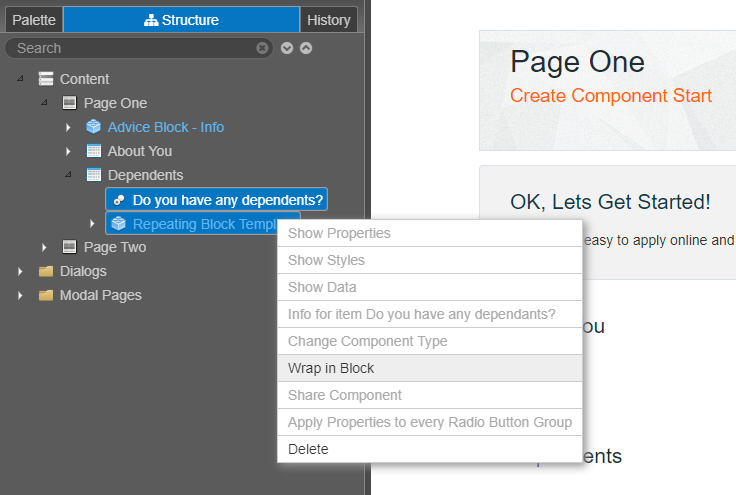Click the search previous up-arrow icon
Image resolution: width=736 pixels, height=495 pixels.
[306, 48]
